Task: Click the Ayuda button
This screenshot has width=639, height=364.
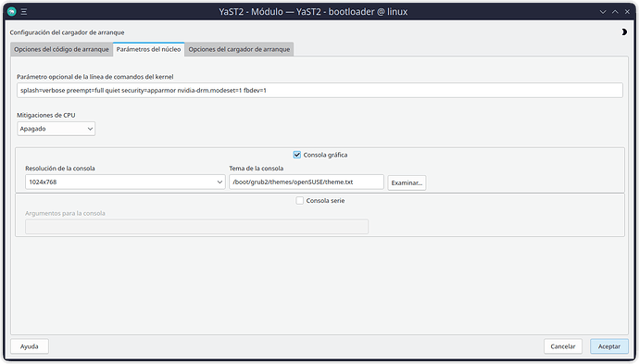Action: pyautogui.click(x=30, y=346)
